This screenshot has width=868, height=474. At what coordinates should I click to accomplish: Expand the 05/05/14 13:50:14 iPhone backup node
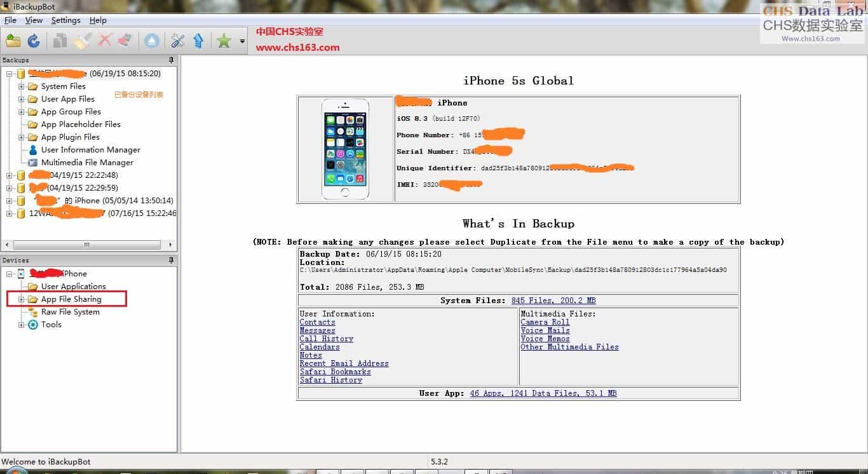pos(10,201)
